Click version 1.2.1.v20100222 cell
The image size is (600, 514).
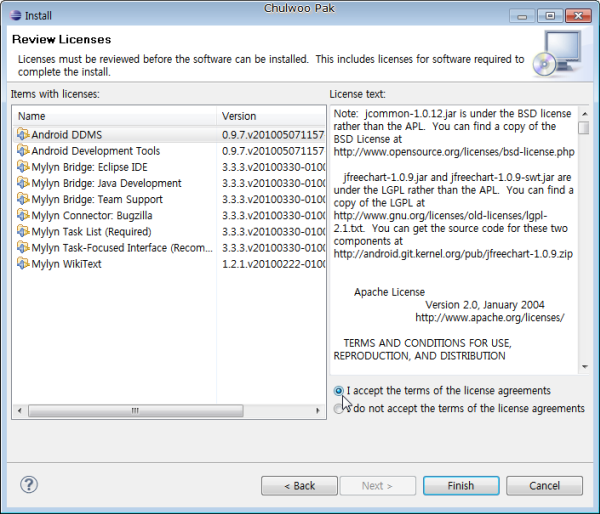click(x=273, y=264)
